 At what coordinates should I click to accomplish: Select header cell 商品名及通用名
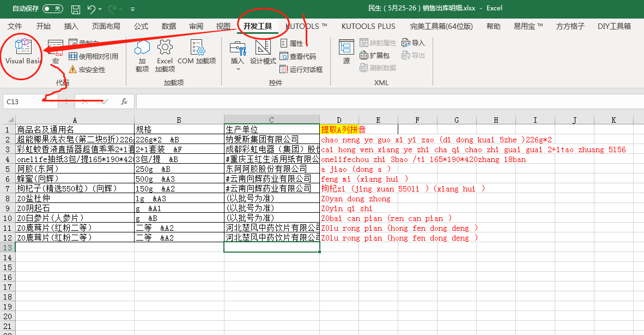75,129
